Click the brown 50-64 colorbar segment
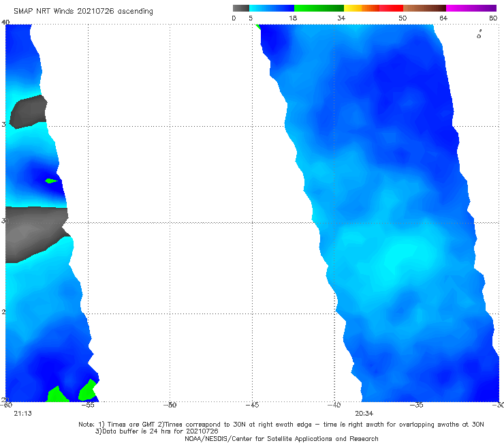 (424, 8)
